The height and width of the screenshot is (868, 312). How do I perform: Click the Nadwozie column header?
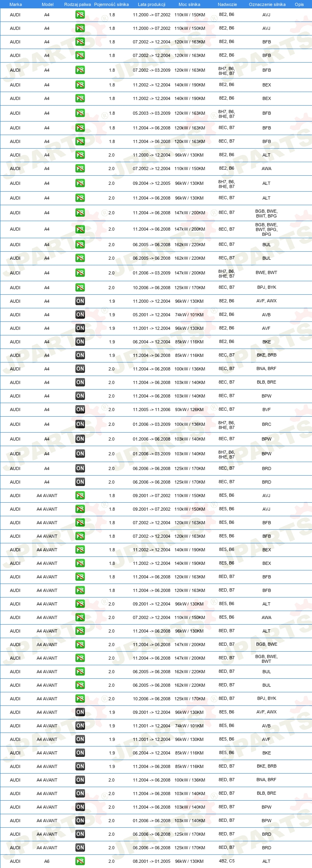pyautogui.click(x=227, y=4)
